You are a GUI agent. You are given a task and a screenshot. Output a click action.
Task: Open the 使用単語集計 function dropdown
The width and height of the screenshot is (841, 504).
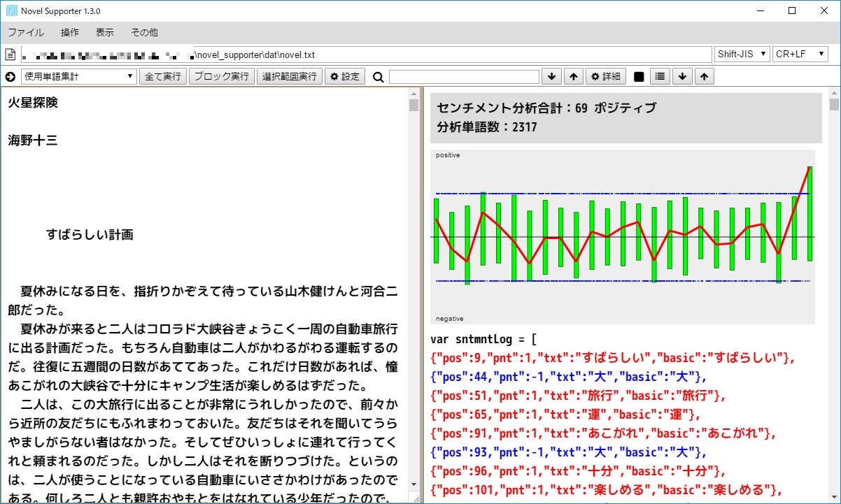pos(78,77)
